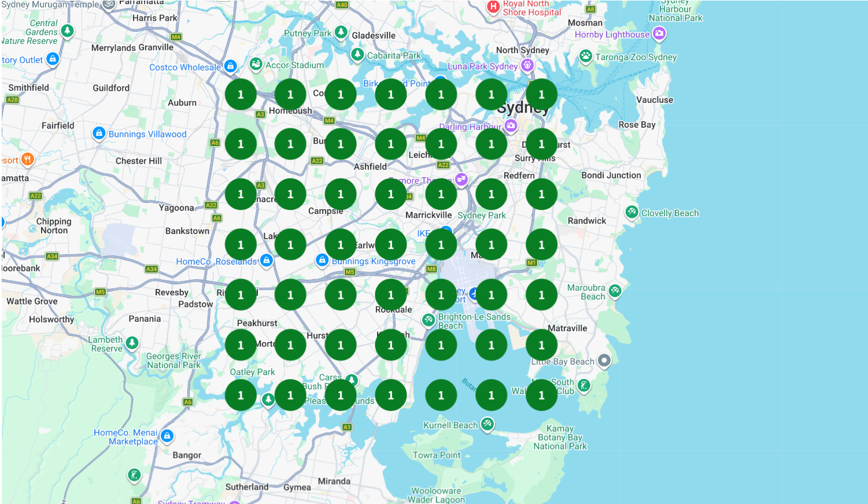Click the Bunnings Villawood shopping icon
The width and height of the screenshot is (868, 504).
pos(99,134)
